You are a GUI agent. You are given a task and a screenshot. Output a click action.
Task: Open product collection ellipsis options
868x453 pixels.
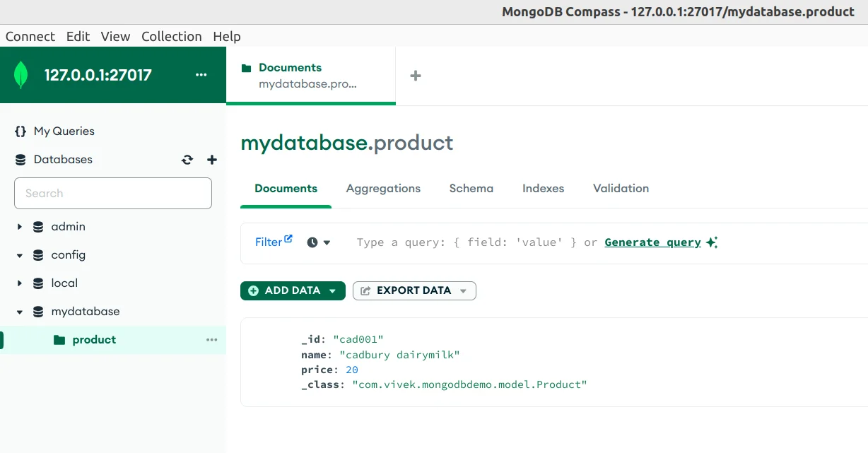click(211, 340)
